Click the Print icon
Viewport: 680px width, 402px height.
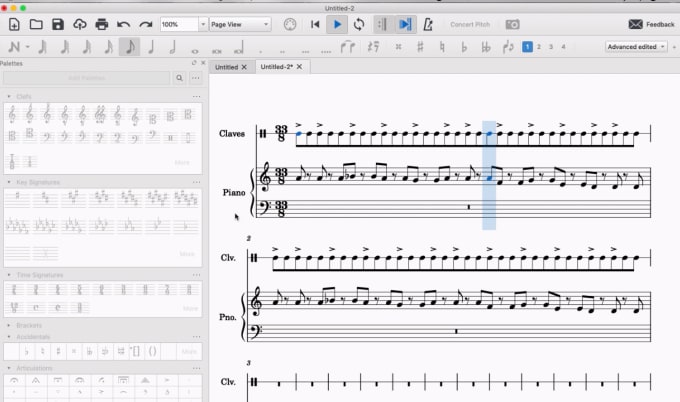101,23
